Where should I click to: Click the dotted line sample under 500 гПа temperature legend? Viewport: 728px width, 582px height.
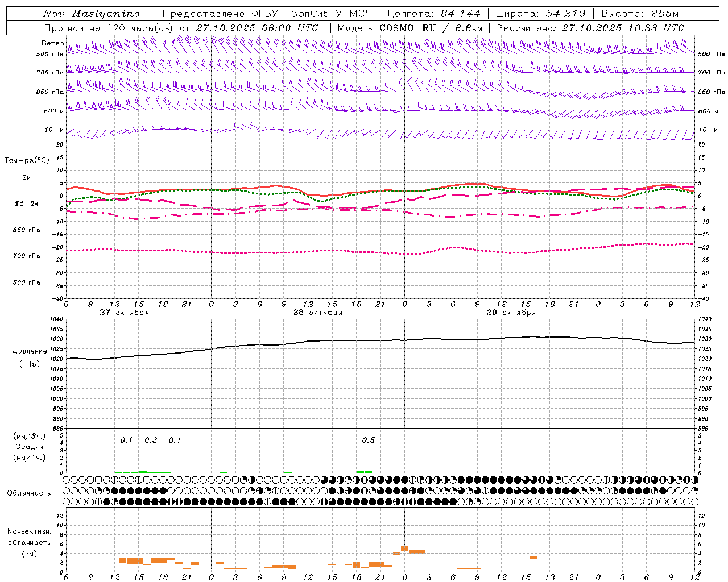tap(25, 289)
